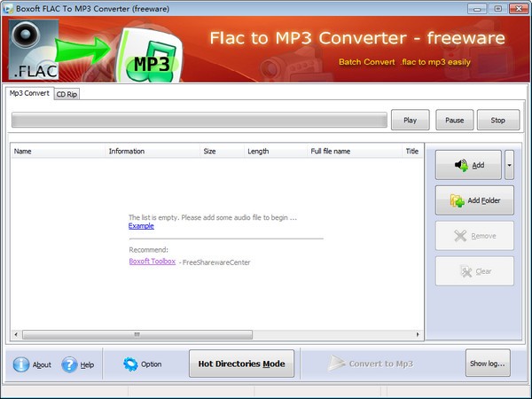
Task: Switch to Hot Directories Mode
Action: coord(241,364)
